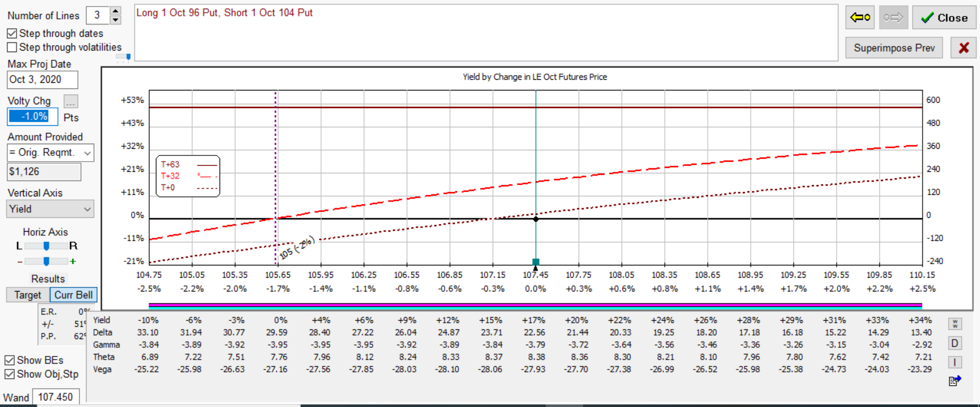Click the 110.15 x-axis label
980x407 pixels.
tap(922, 275)
